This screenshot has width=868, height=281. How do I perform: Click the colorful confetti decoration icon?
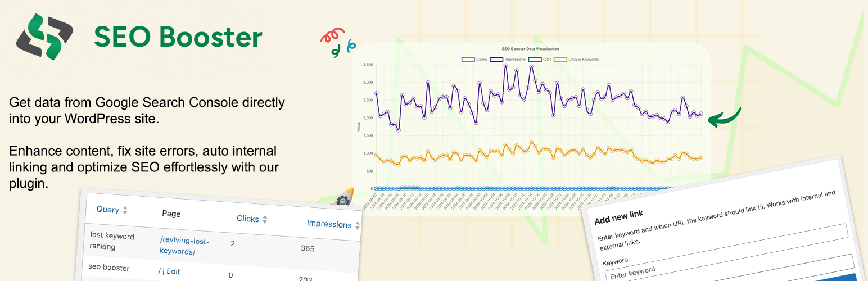coord(338,43)
